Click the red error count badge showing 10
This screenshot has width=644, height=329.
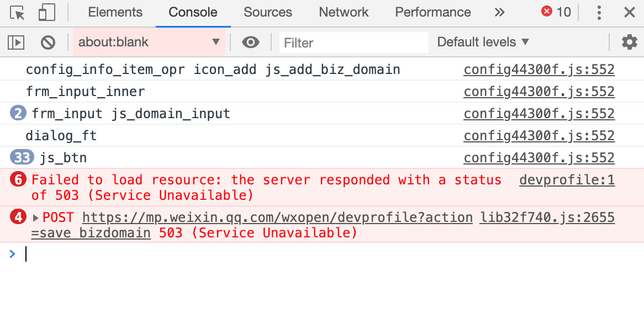pos(556,12)
